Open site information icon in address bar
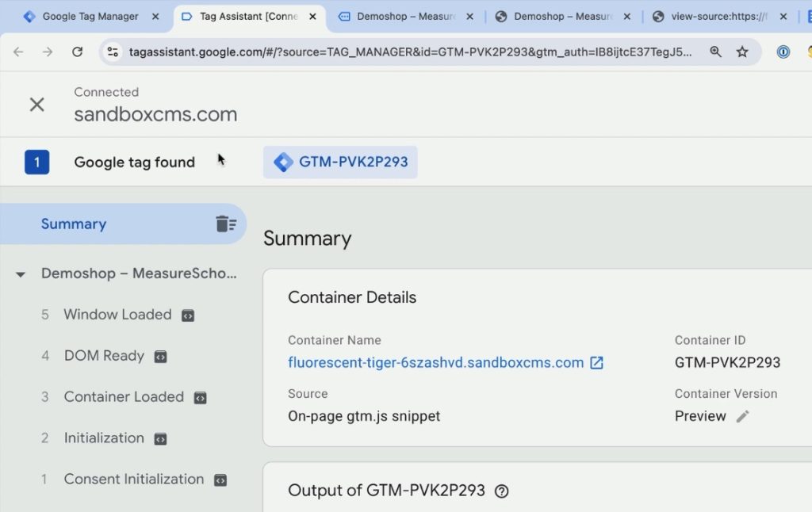The height and width of the screenshot is (512, 812). coord(113,52)
